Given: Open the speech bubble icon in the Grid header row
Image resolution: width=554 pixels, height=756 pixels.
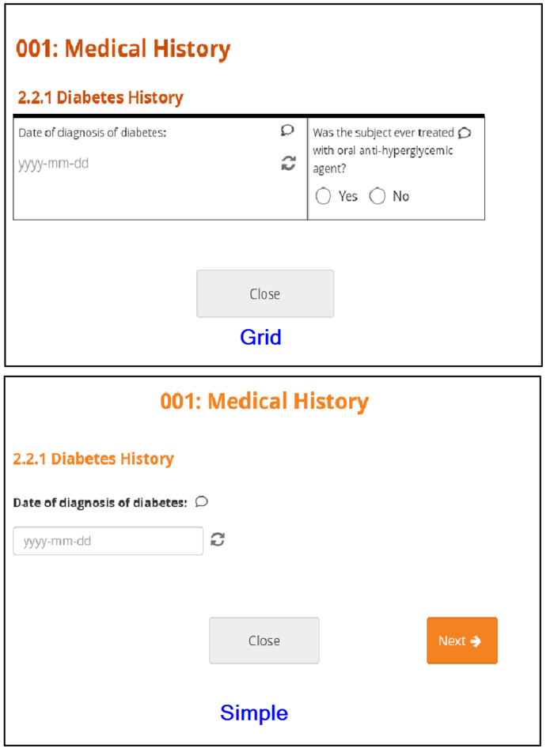Looking at the screenshot, I should (x=286, y=130).
